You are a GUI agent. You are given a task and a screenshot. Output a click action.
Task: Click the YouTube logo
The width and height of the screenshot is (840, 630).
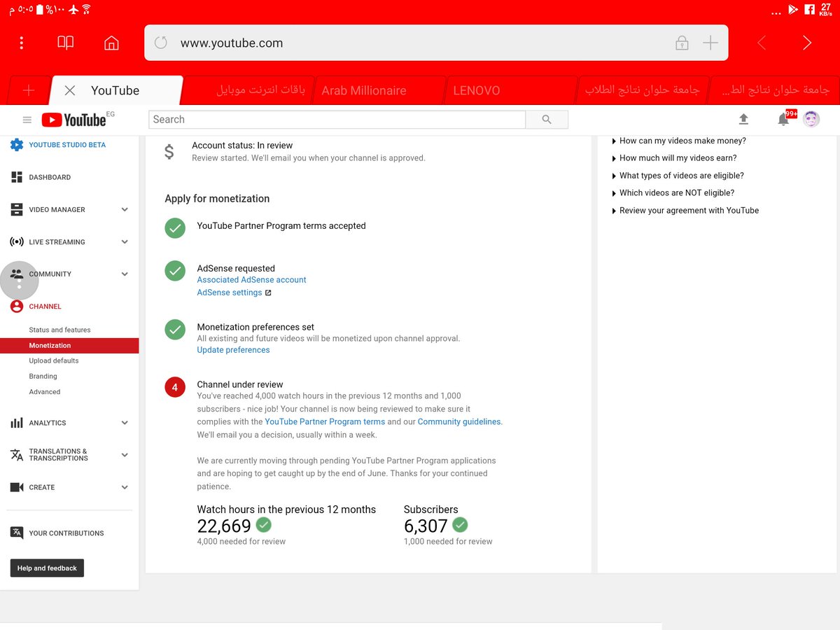point(73,120)
